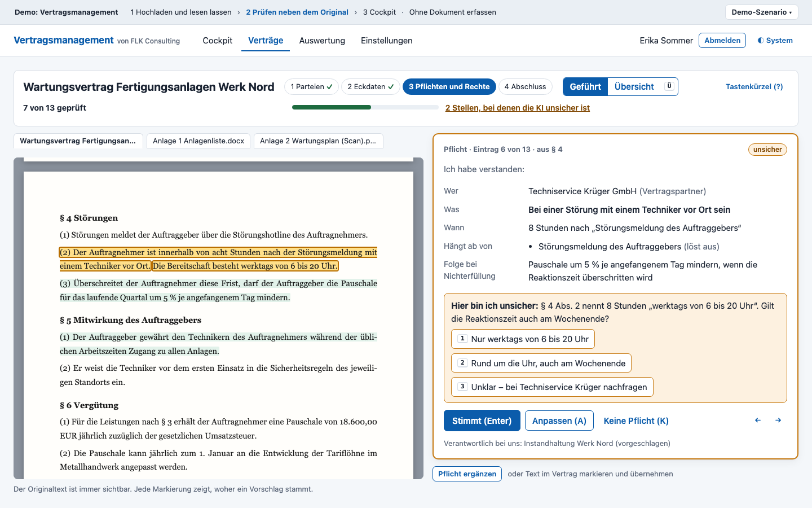Open the Auswertung navigation tab

click(322, 41)
